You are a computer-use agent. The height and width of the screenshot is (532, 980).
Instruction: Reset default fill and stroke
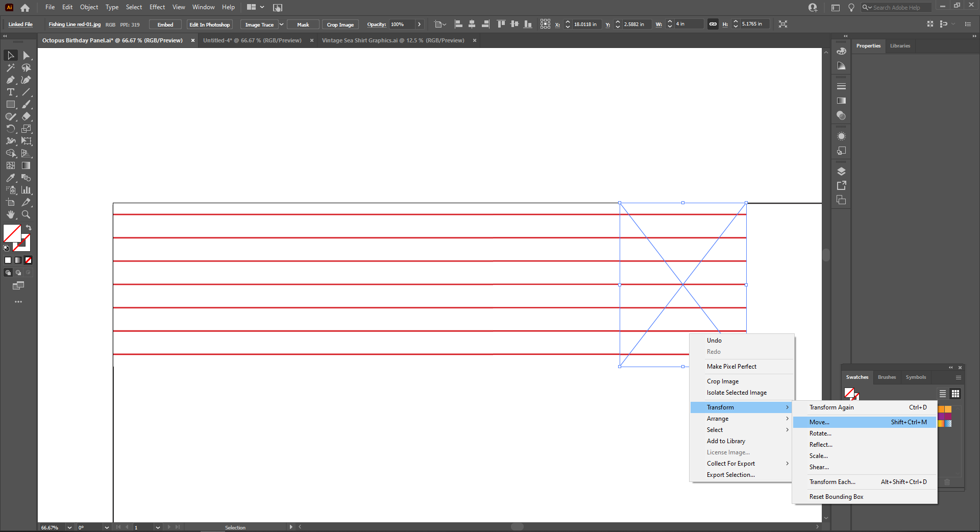[x=6, y=248]
